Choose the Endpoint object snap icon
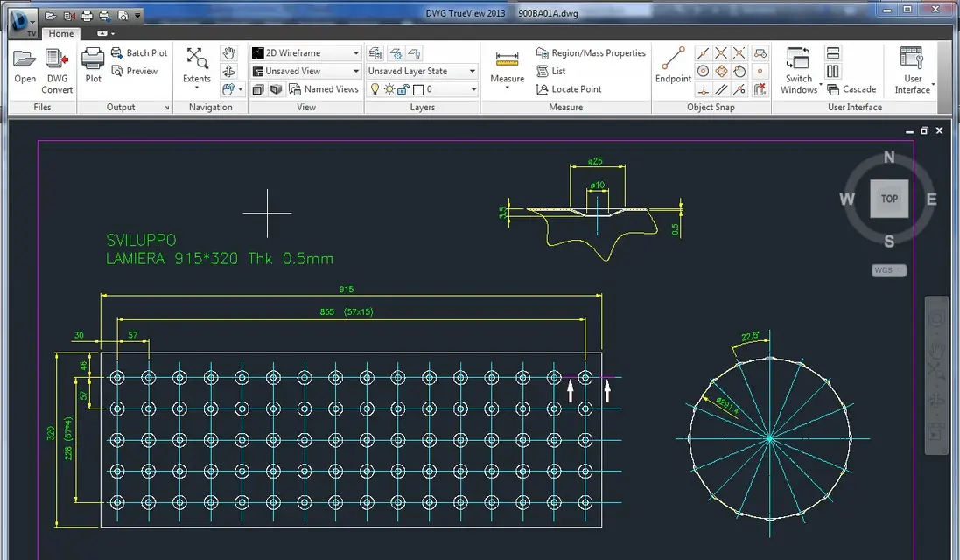960x560 pixels. (673, 59)
